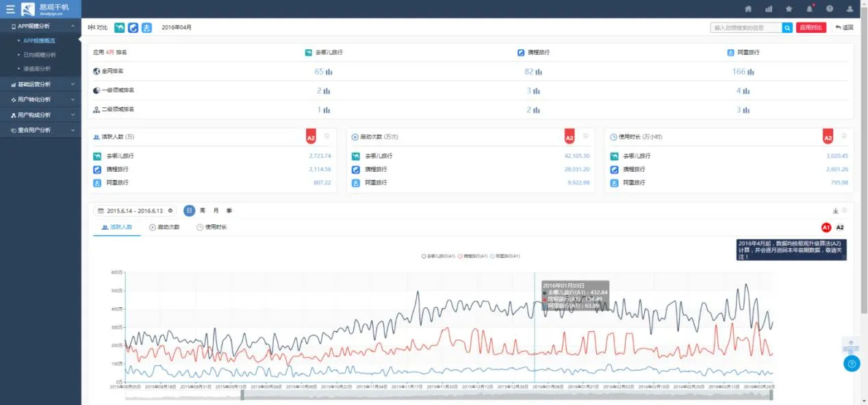The width and height of the screenshot is (868, 405).
Task: Open the bar chart icon in header
Action: coord(769,9)
